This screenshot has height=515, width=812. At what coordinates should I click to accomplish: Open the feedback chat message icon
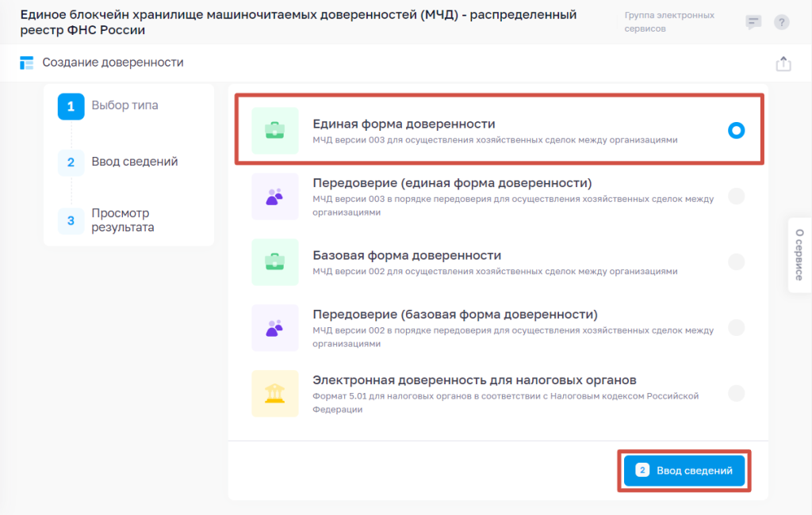753,22
